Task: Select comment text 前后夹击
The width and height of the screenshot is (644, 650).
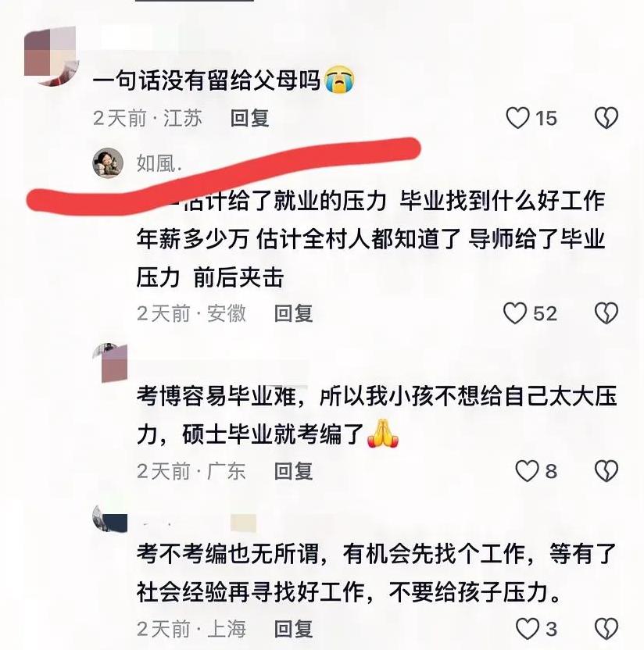Action: click(x=239, y=278)
